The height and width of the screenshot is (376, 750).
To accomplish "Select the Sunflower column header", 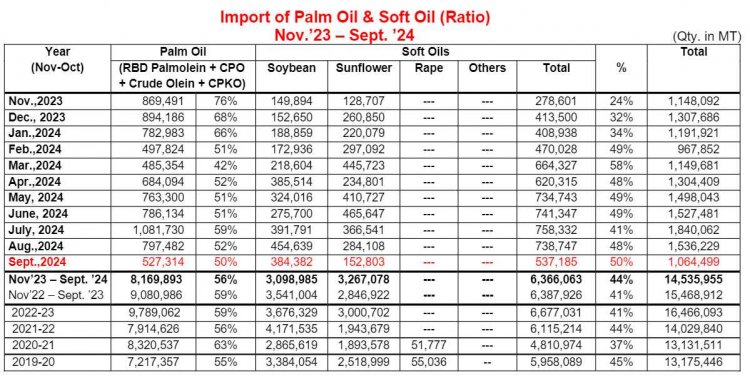I will [x=364, y=68].
